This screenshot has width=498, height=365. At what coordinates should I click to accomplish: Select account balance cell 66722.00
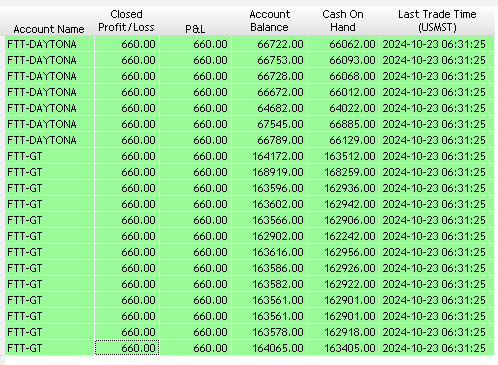[269, 44]
